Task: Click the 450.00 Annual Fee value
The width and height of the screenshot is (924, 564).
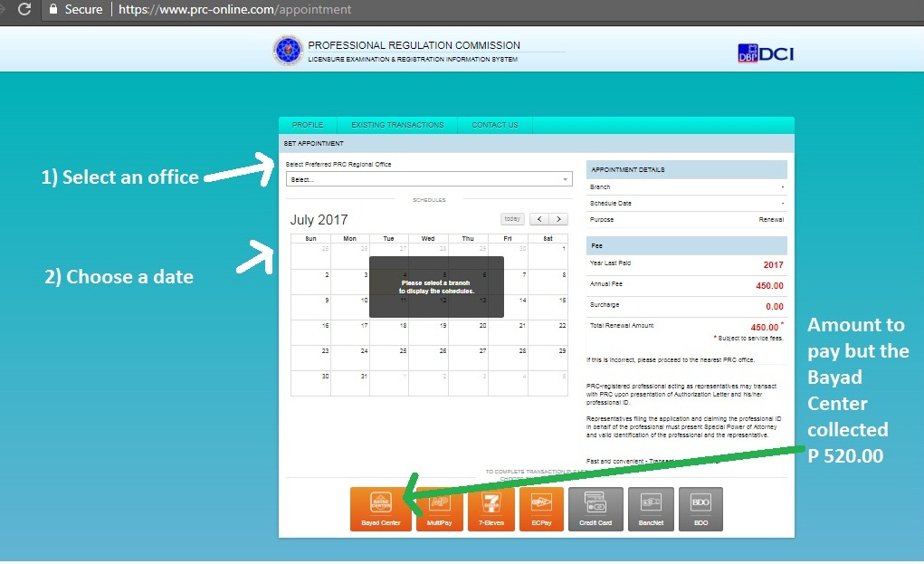Action: click(769, 286)
